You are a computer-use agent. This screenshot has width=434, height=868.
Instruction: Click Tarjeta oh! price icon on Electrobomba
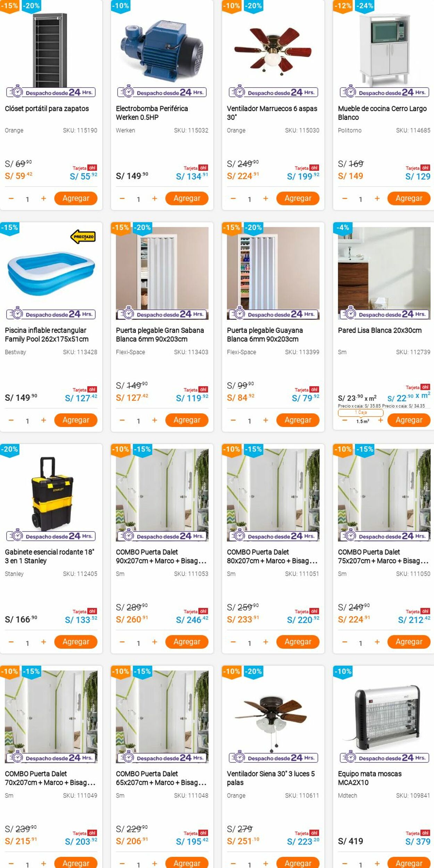coord(196,168)
